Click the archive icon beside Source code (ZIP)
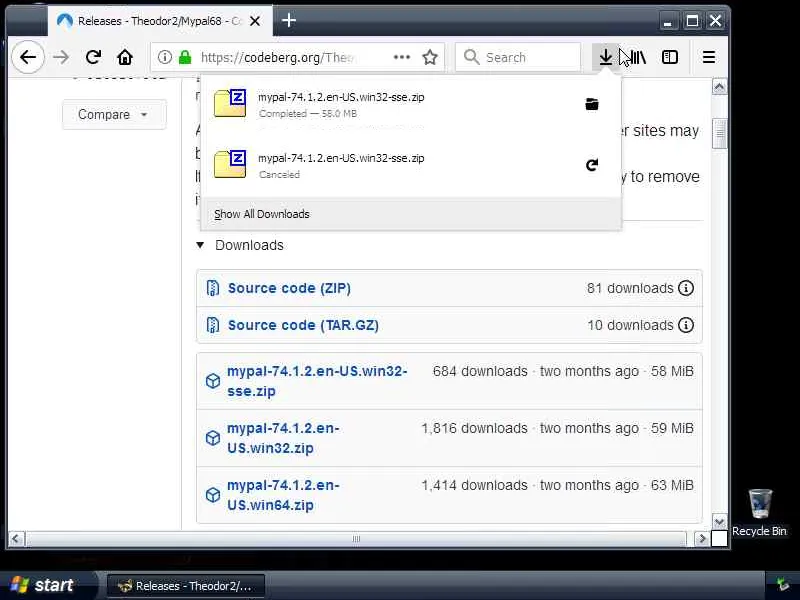 [213, 288]
